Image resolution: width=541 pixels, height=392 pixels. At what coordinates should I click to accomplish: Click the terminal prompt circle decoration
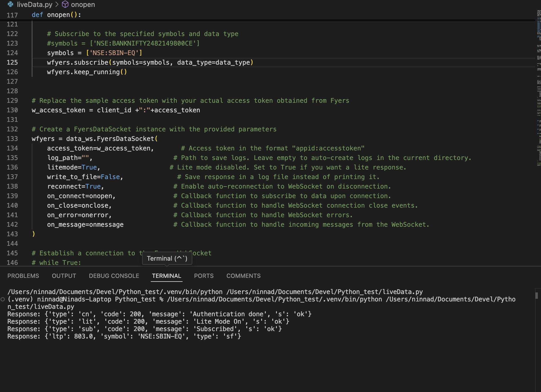tap(3, 299)
